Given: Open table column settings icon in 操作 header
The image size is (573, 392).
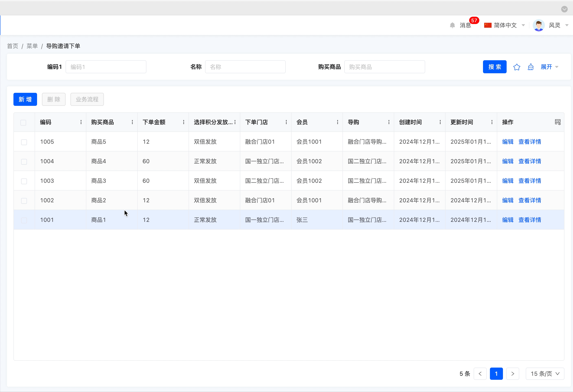Looking at the screenshot, I should [558, 122].
